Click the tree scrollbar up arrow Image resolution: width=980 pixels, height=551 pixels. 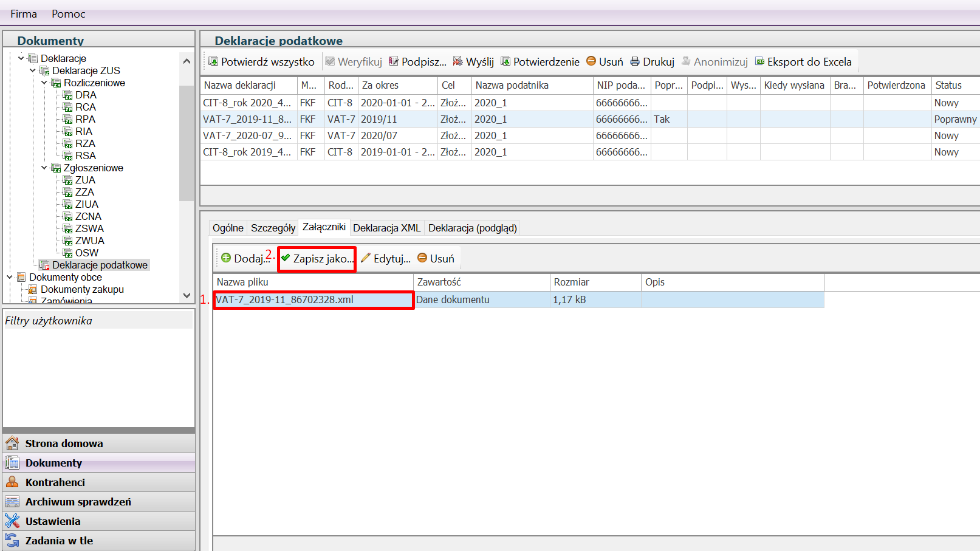187,61
